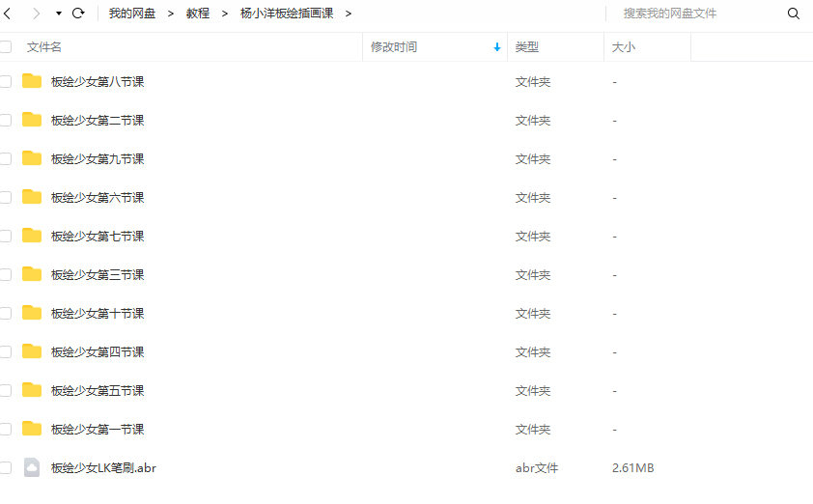Toggle the select-all checkbox in header

(6, 47)
